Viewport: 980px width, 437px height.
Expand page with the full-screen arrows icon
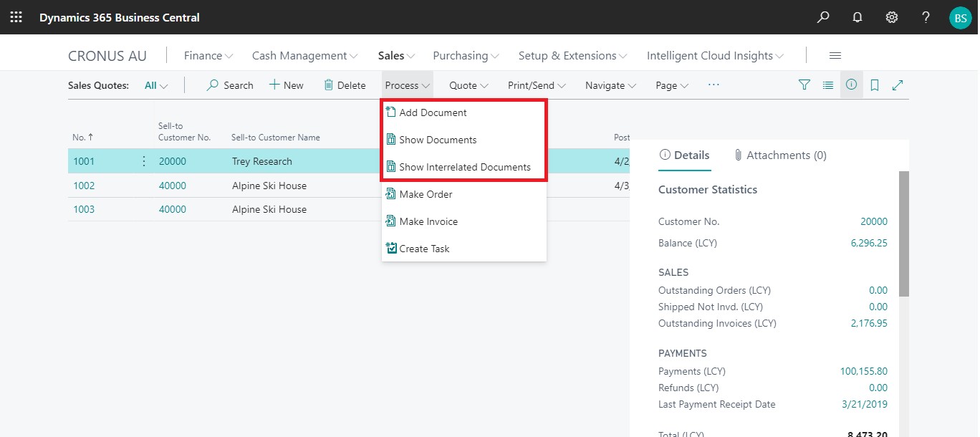coord(898,85)
